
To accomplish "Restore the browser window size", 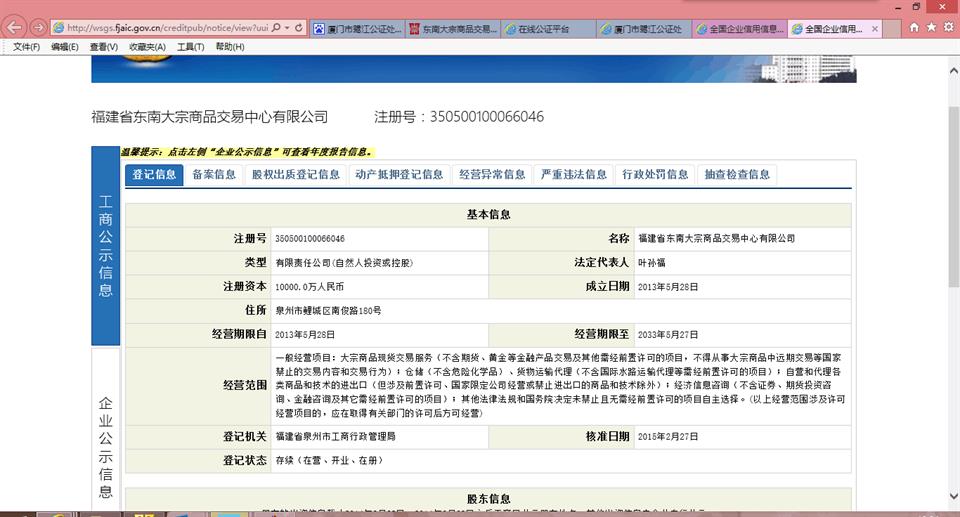I will [916, 6].
